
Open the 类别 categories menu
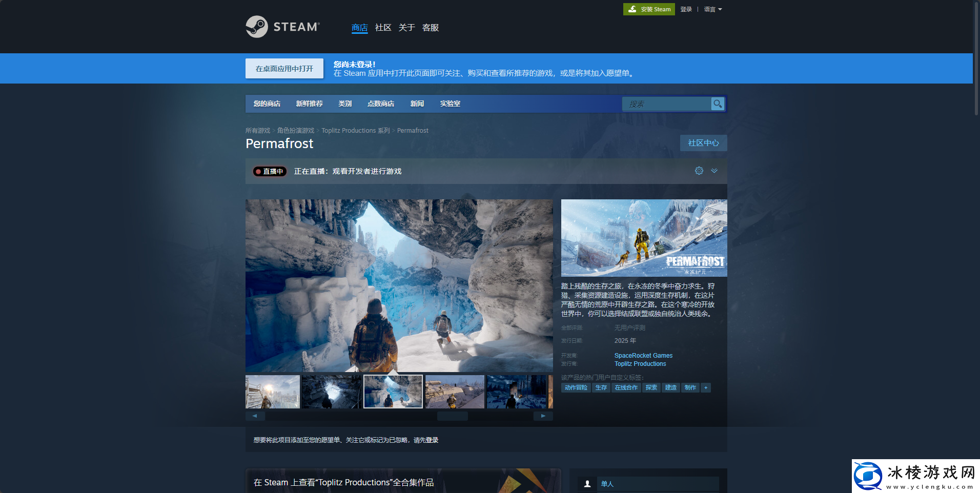pyautogui.click(x=345, y=104)
